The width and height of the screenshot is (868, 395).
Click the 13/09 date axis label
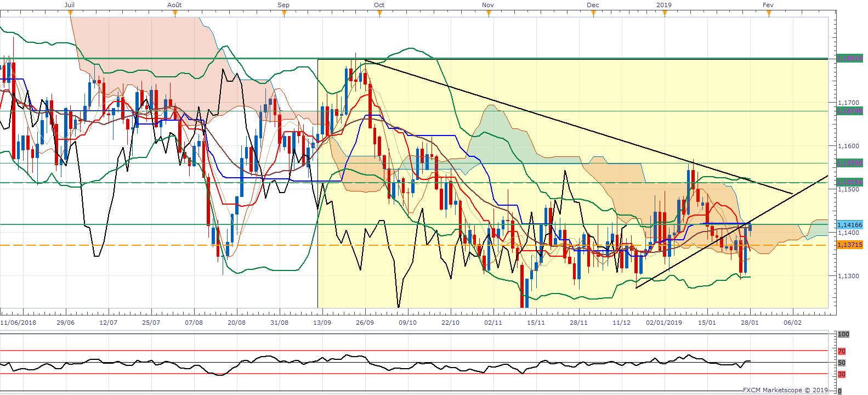pos(322,323)
